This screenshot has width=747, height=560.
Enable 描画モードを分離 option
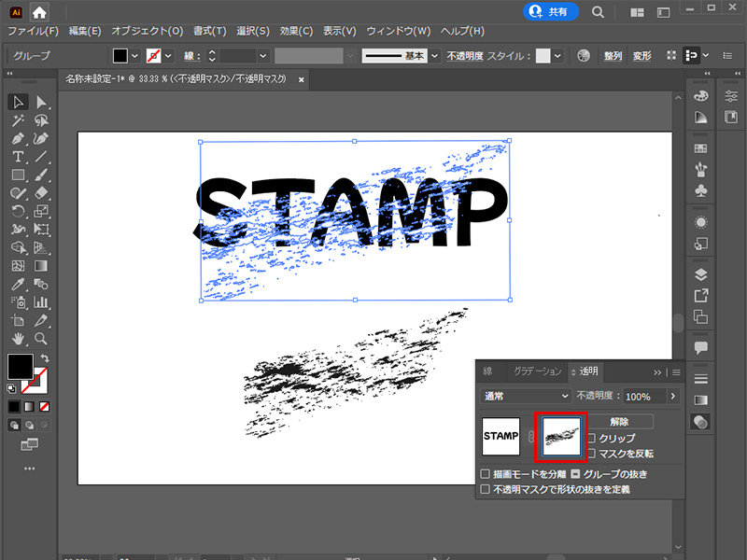point(486,472)
